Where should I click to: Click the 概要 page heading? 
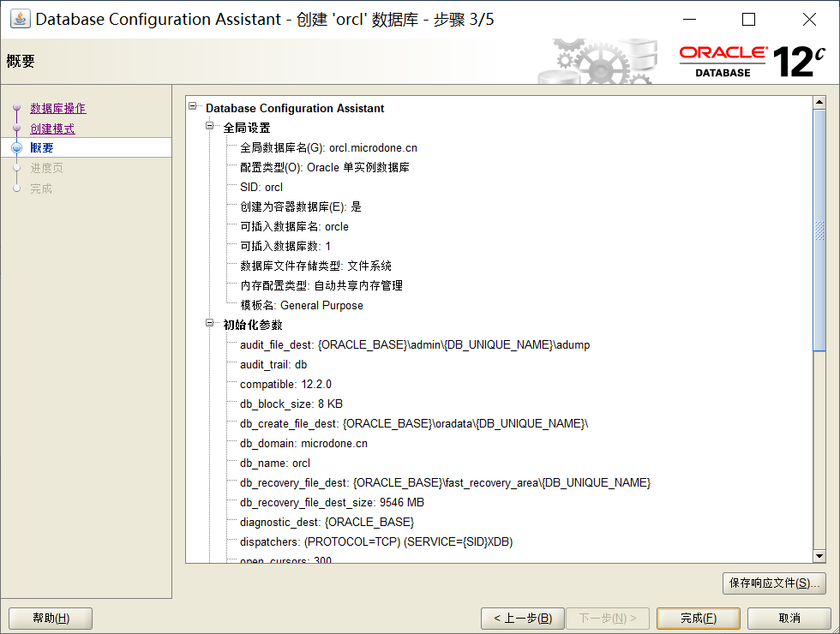click(21, 61)
